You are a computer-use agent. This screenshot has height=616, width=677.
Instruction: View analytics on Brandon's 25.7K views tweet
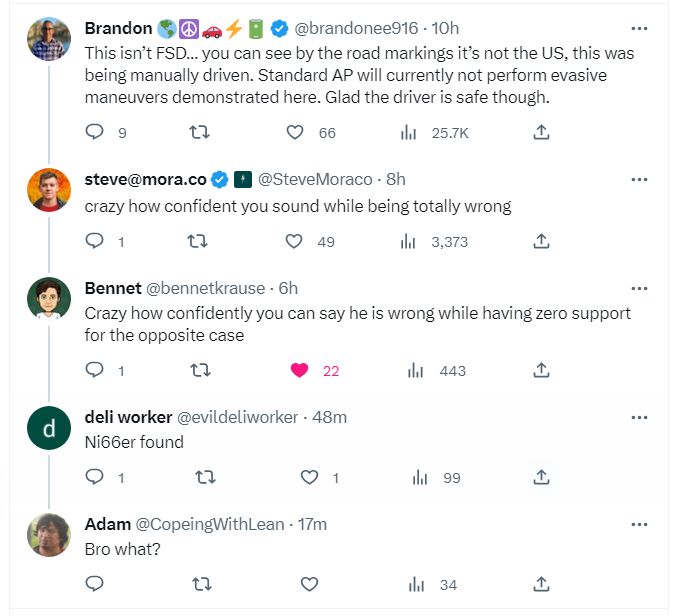408,132
